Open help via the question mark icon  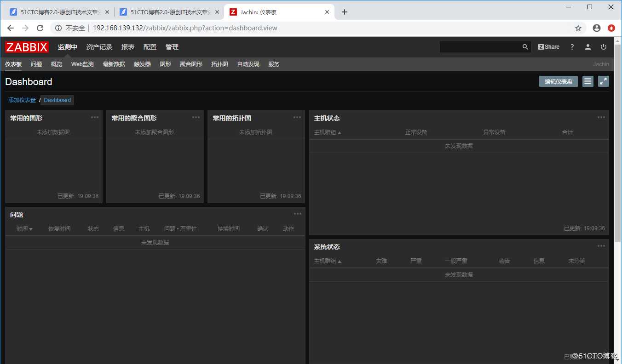pos(572,47)
